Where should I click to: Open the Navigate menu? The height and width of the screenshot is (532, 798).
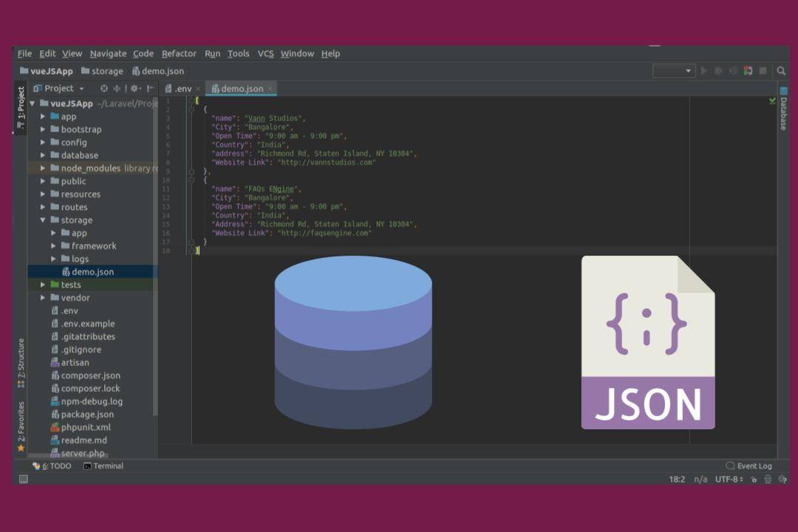tap(108, 53)
